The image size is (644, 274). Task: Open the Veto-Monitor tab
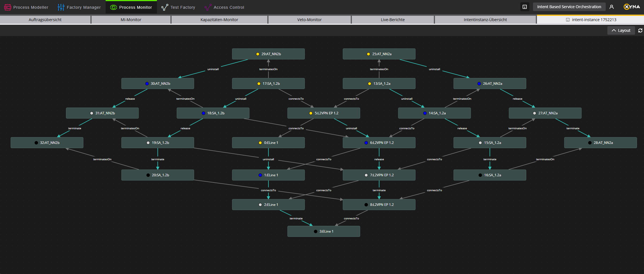309,20
